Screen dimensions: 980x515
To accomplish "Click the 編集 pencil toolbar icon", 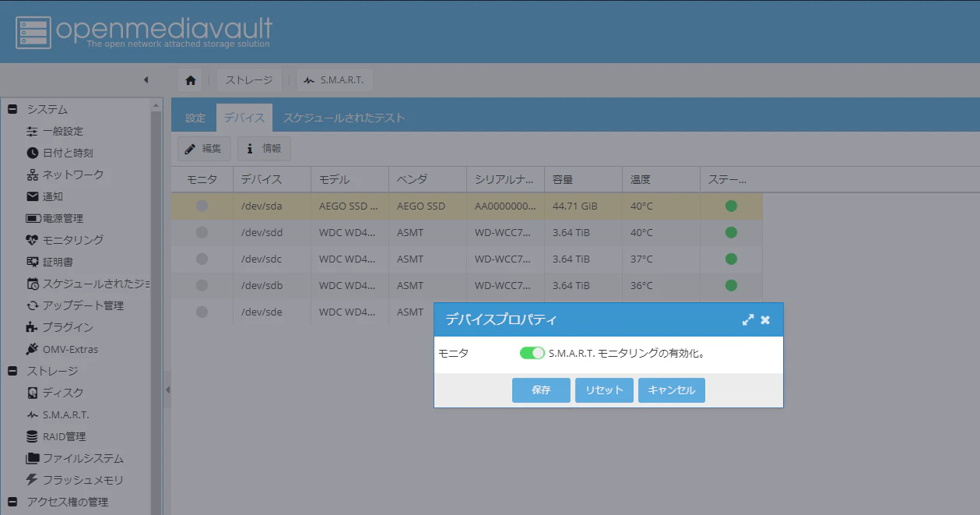I will click(x=189, y=148).
